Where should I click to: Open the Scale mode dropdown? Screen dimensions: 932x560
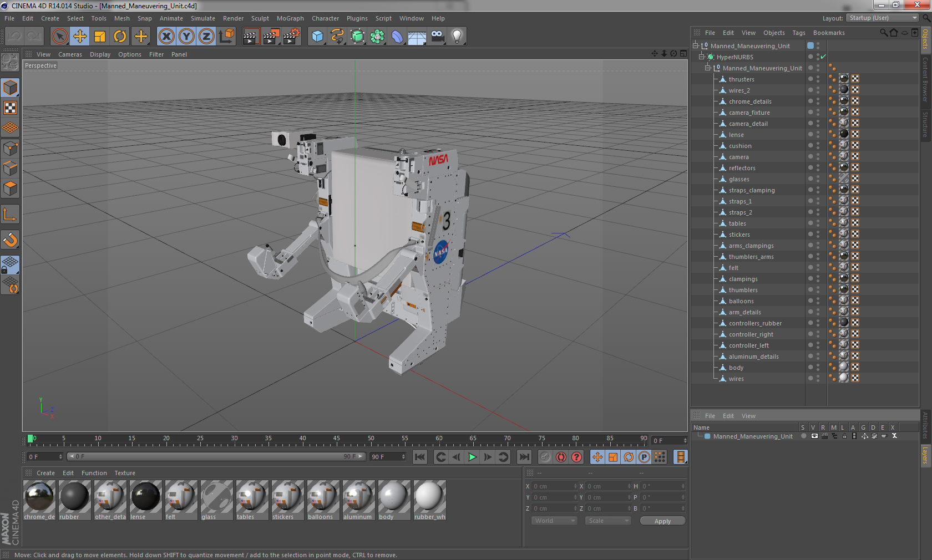tap(608, 521)
